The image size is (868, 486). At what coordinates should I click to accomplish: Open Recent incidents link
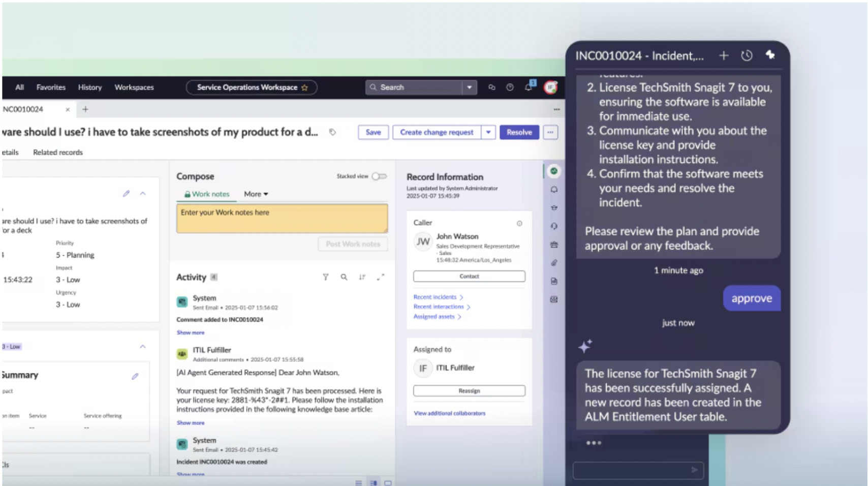pos(438,297)
